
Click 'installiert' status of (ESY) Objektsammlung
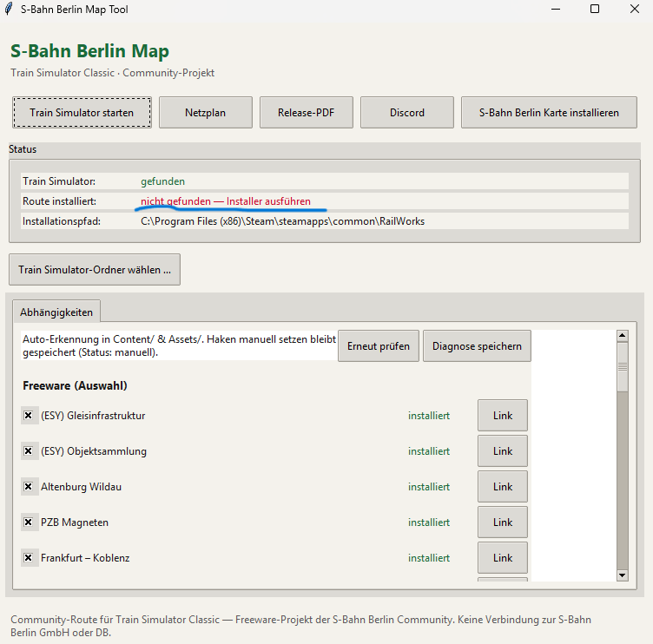(x=429, y=450)
